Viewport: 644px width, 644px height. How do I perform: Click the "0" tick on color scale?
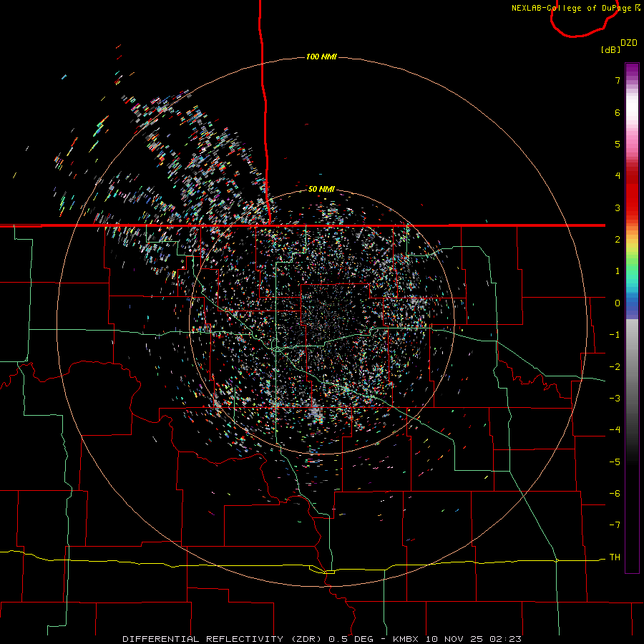[618, 303]
